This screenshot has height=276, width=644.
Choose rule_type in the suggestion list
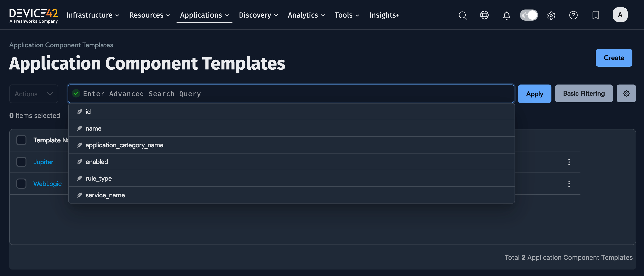click(x=99, y=179)
